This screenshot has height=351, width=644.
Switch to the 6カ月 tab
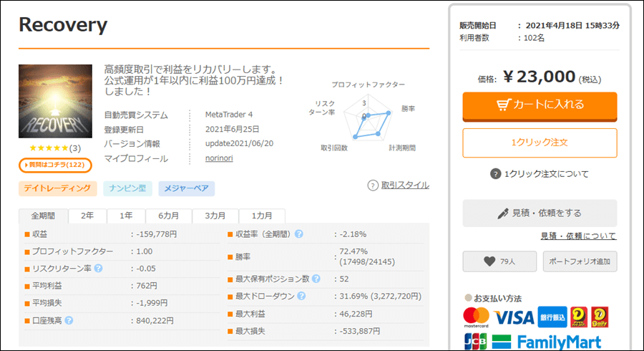coord(169,216)
